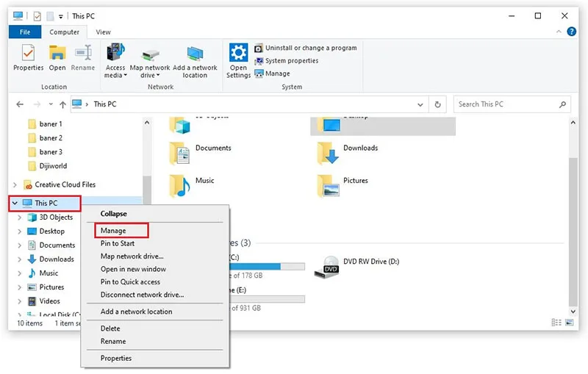588x374 pixels.
Task: Click the Open ribbon icon
Action: coord(57,58)
